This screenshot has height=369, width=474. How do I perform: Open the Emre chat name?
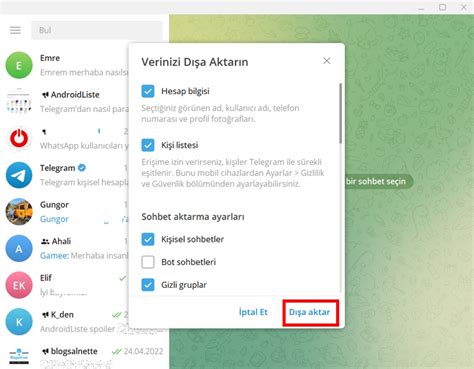(x=50, y=58)
